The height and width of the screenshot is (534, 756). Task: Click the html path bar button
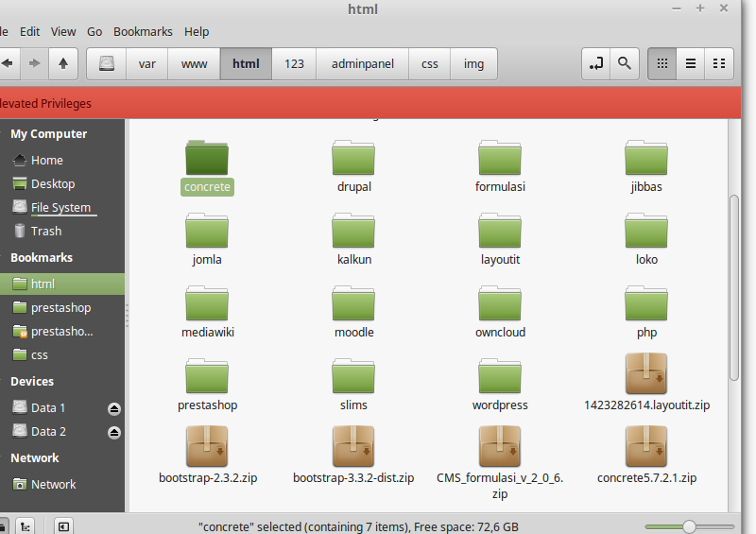click(246, 63)
